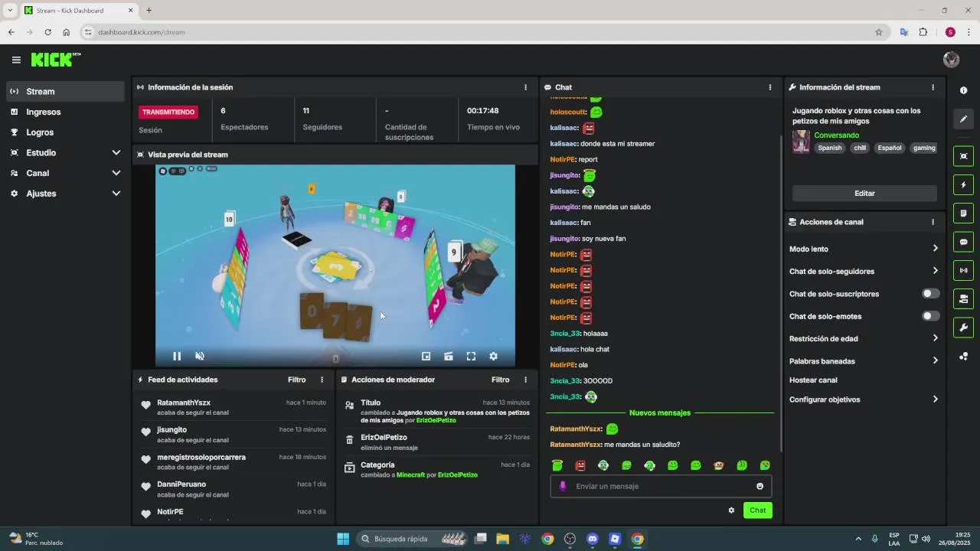Click the green Chat send button
The image size is (980, 551).
point(757,510)
